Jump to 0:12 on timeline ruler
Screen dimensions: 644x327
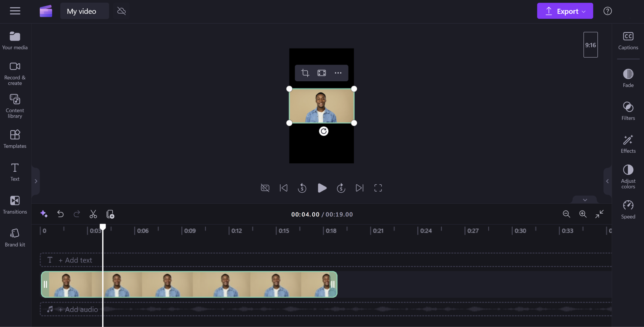pos(237,231)
